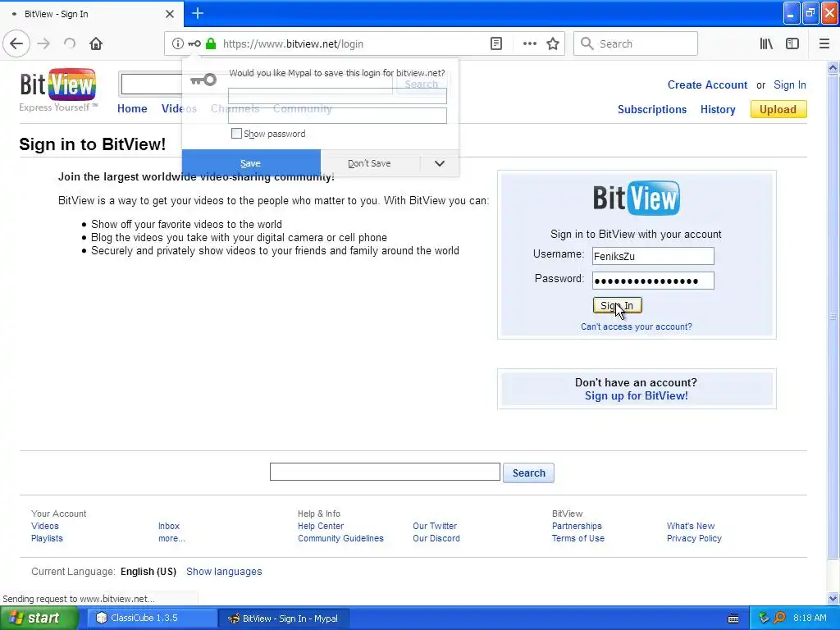Screen dimensions: 840x630
Task: Go back using the browser back arrow
Action: pos(16,43)
